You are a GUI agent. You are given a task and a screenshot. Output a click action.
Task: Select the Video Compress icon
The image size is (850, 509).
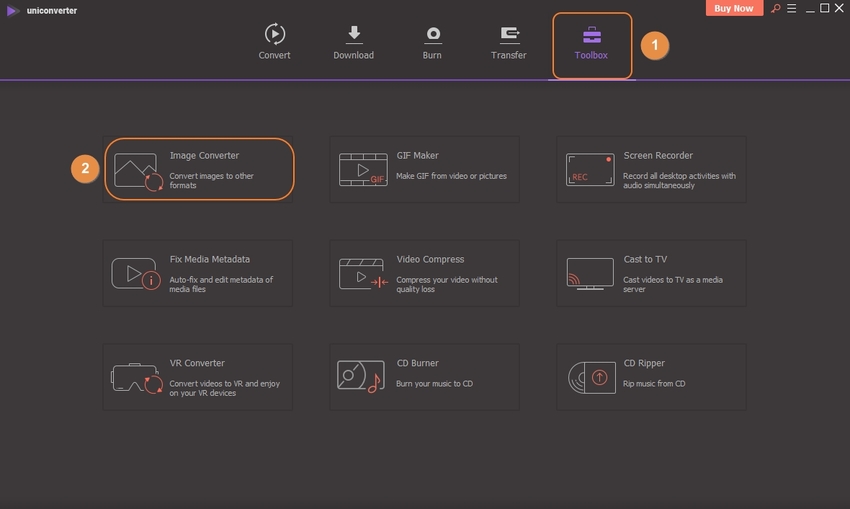(362, 274)
